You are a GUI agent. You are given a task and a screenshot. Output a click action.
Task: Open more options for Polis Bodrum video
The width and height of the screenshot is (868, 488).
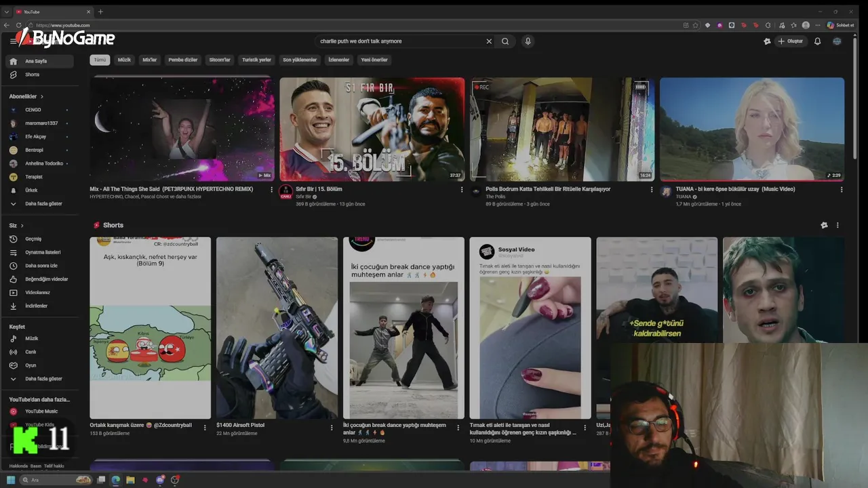coord(652,190)
